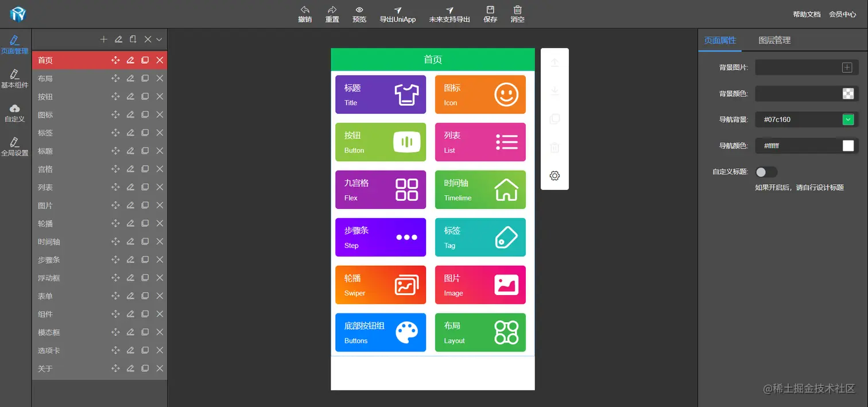Select the 时间轴 page in list
The image size is (868, 407).
tap(99, 242)
